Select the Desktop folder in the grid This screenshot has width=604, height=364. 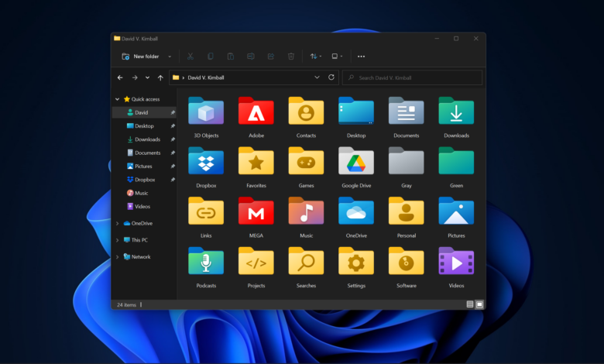tap(356, 111)
